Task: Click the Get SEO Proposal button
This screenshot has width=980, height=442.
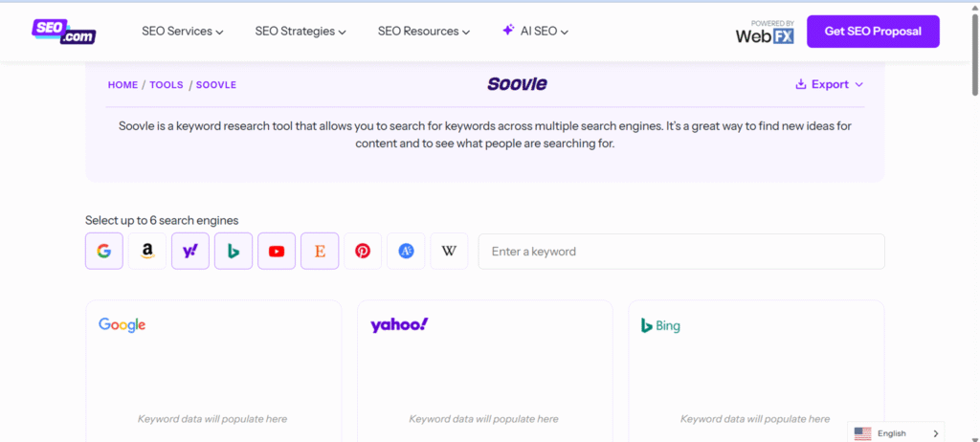Action: [x=873, y=32]
